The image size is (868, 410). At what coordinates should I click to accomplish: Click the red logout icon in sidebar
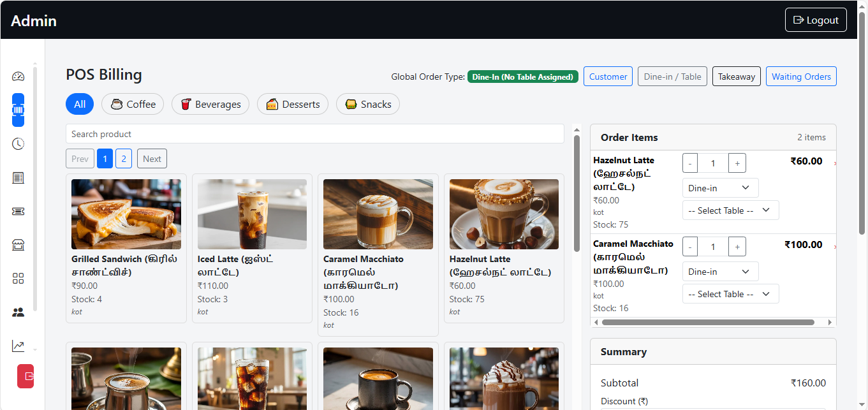pyautogui.click(x=26, y=376)
